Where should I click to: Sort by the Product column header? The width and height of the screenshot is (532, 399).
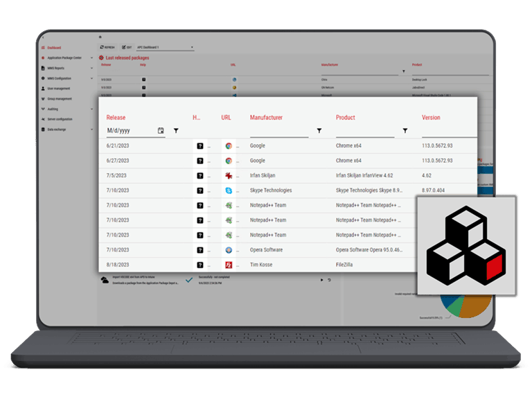[x=346, y=117]
